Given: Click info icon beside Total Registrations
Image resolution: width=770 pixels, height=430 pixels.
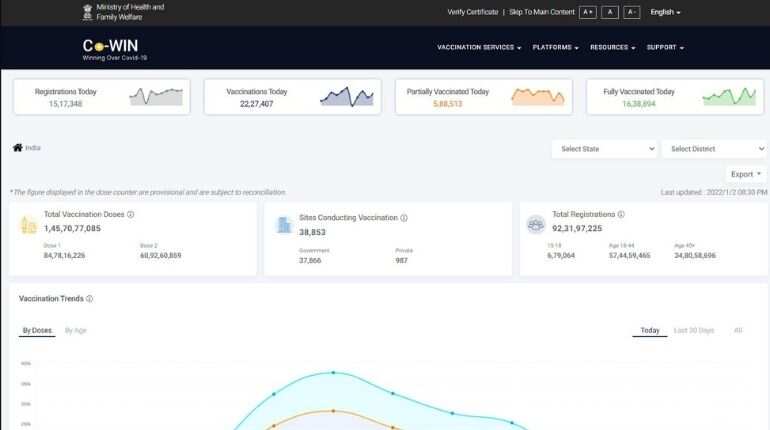Looking at the screenshot, I should 621,214.
